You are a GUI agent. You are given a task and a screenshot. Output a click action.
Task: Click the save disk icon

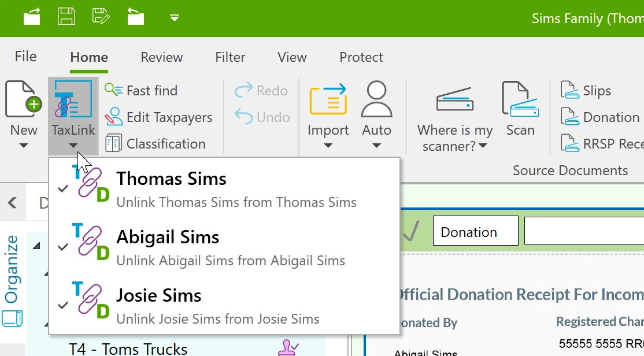click(x=66, y=17)
